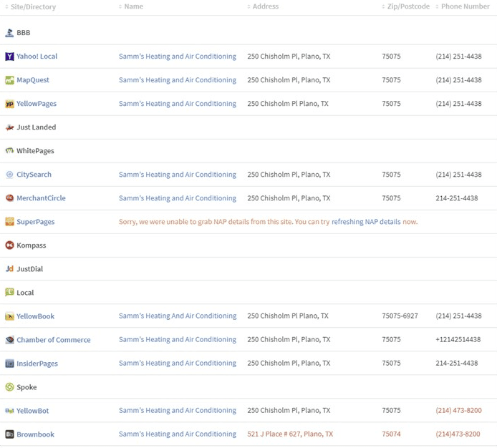This screenshot has height=448, width=497.
Task: Open the Chamber of Commerce link
Action: [x=54, y=340]
